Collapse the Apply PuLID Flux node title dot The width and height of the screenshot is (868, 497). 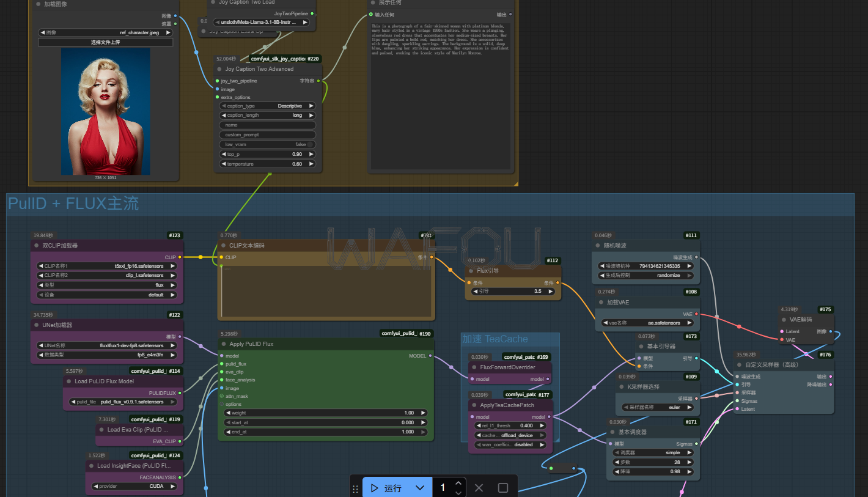[224, 344]
